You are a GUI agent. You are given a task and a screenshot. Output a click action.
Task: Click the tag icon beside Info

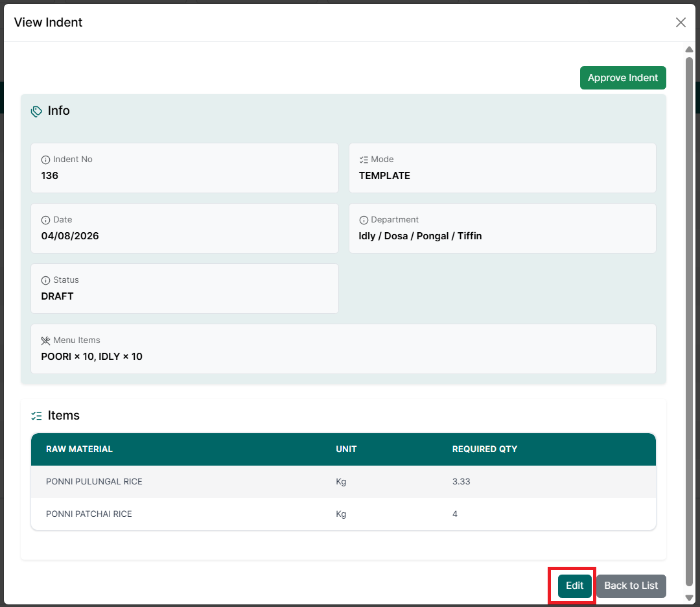(36, 111)
